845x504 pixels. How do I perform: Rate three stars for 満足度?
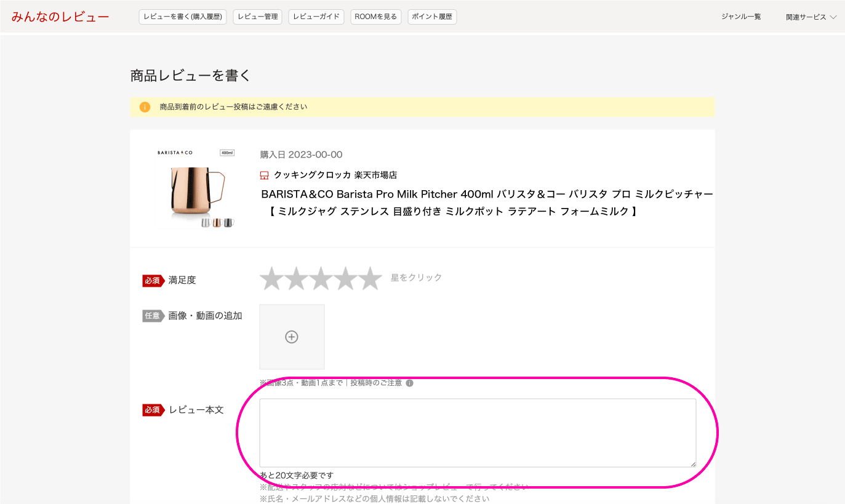coord(321,279)
